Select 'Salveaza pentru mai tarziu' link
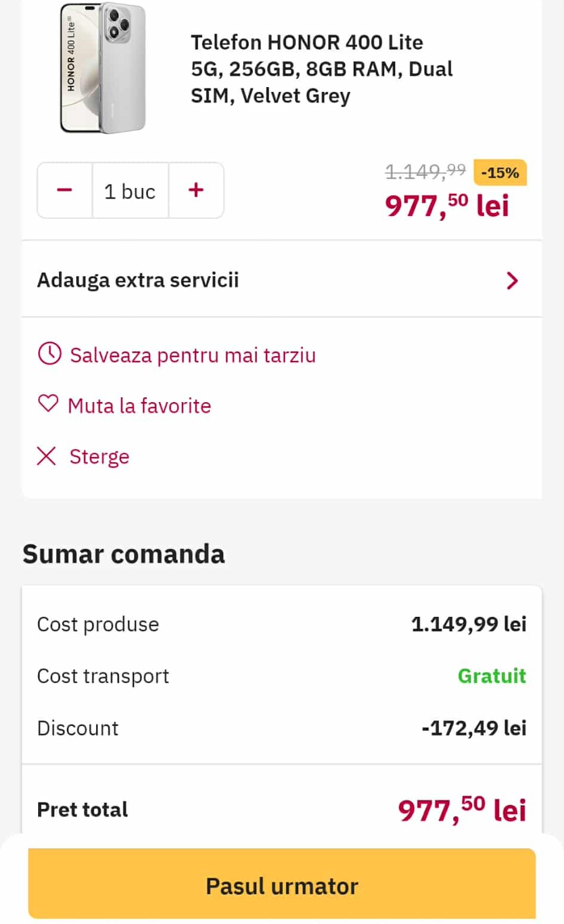This screenshot has width=564, height=924. point(193,355)
